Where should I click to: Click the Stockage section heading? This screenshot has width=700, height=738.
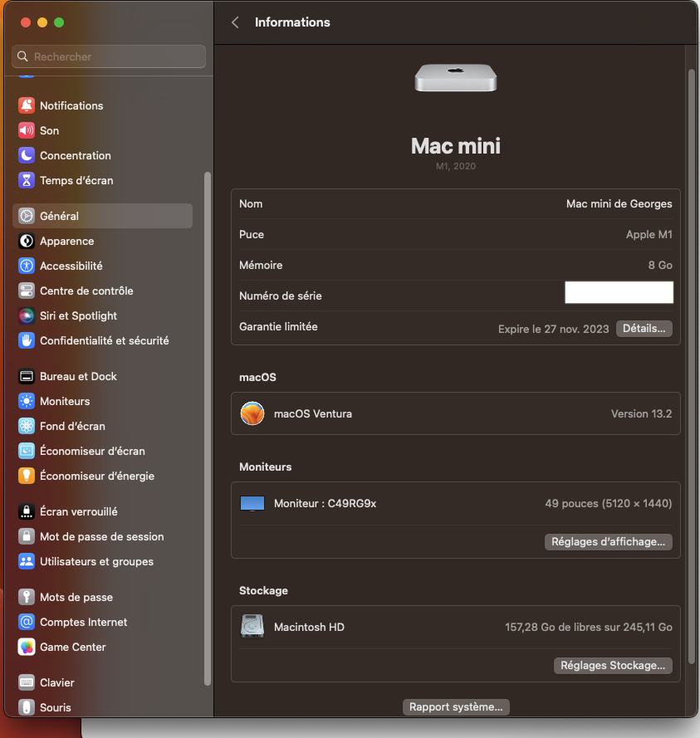click(263, 591)
